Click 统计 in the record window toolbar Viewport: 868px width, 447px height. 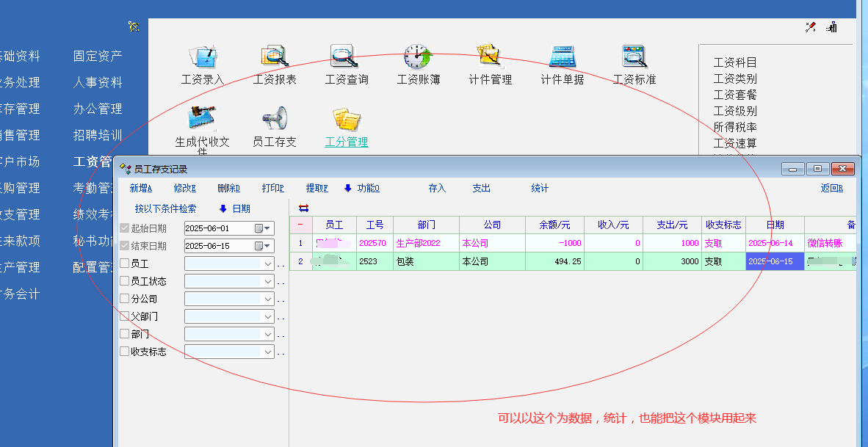(x=540, y=189)
